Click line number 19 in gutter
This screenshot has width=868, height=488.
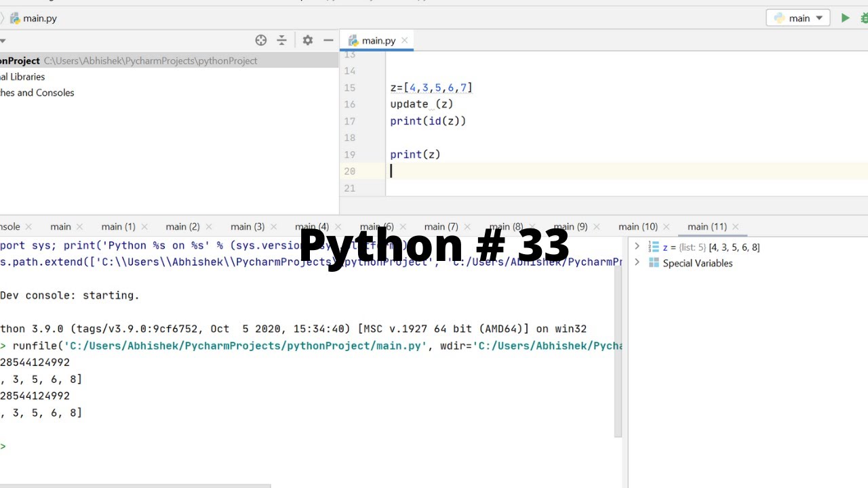349,155
